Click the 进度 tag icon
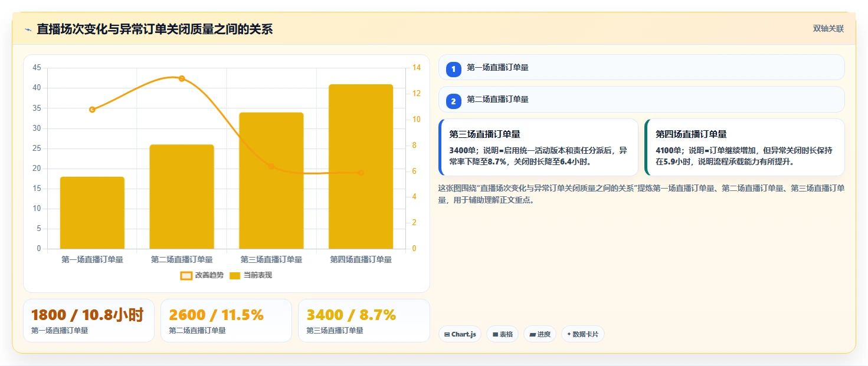This screenshot has width=868, height=366. click(x=532, y=334)
